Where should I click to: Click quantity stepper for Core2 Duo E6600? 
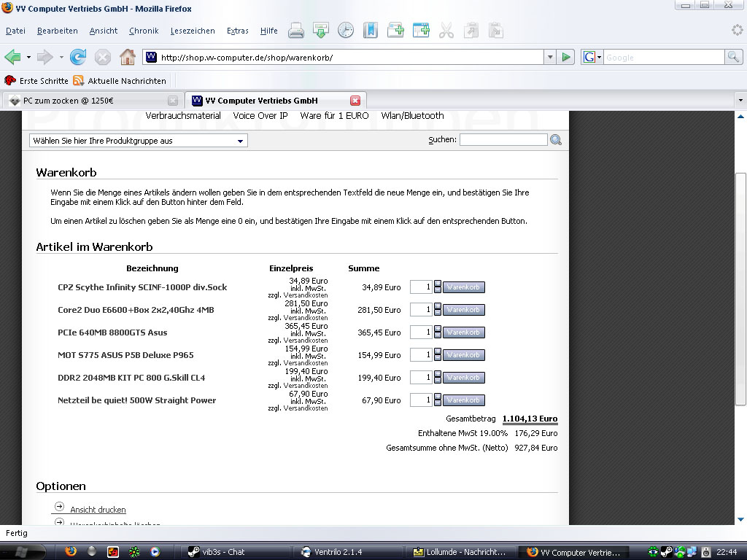pyautogui.click(x=438, y=309)
